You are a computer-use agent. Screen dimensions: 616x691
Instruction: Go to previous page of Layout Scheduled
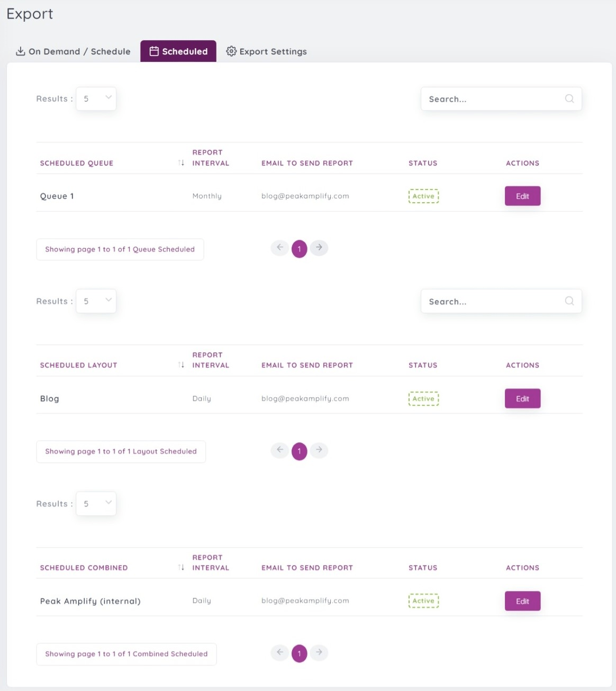280,450
